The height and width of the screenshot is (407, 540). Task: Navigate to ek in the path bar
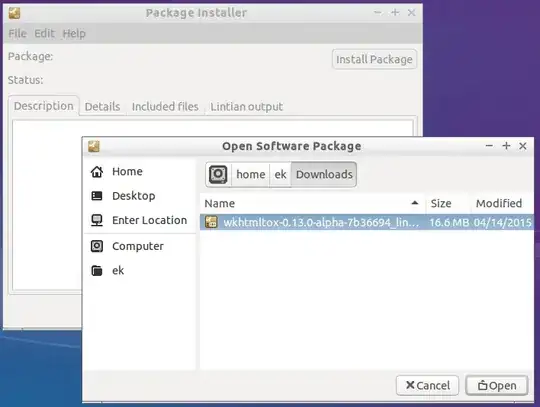tap(280, 174)
